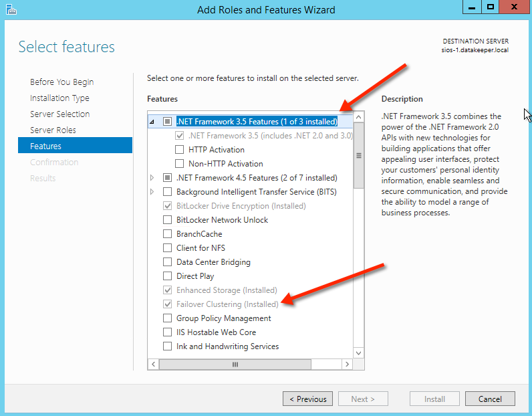Go to the Server Roles step
Viewport: 532px width, 416px height.
click(x=53, y=130)
